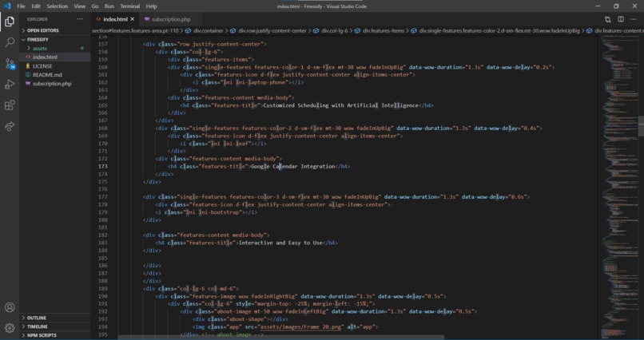
Task: Open the Extensions view icon
Action: [10, 105]
